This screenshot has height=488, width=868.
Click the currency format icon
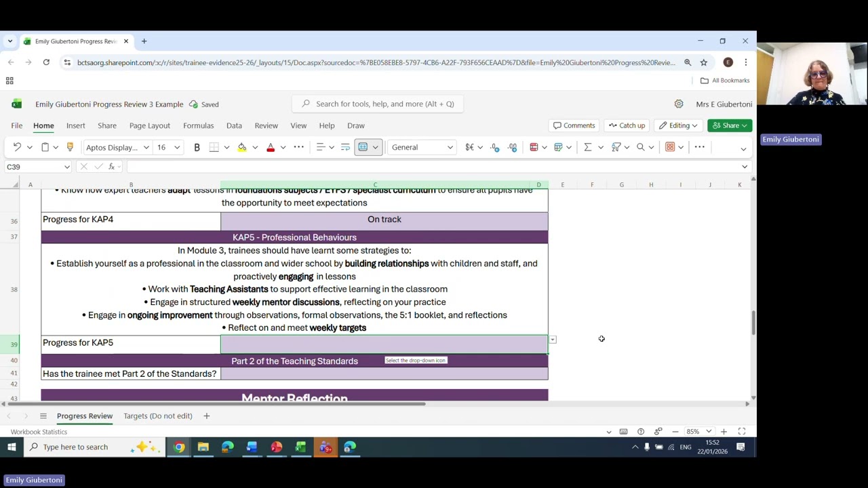coord(469,147)
